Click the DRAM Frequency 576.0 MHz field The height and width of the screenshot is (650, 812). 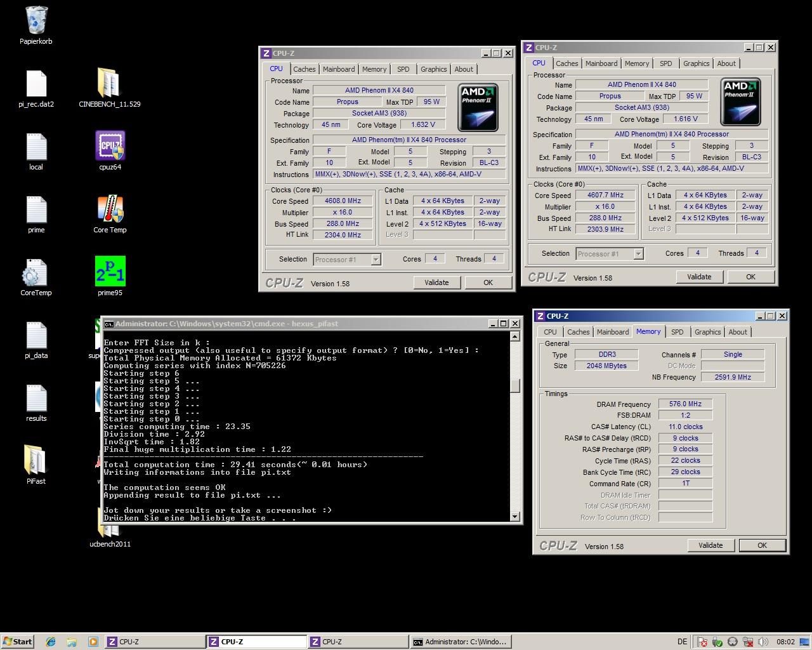[685, 404]
